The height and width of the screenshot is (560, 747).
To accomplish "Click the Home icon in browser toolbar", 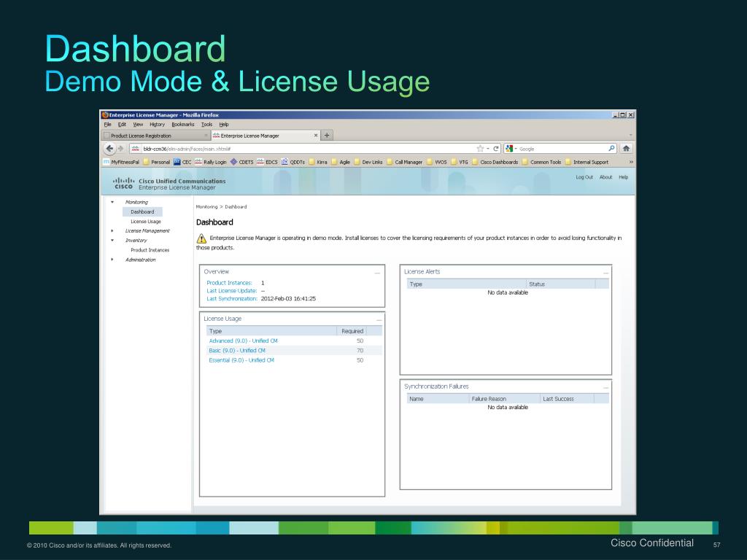I will pyautogui.click(x=627, y=149).
